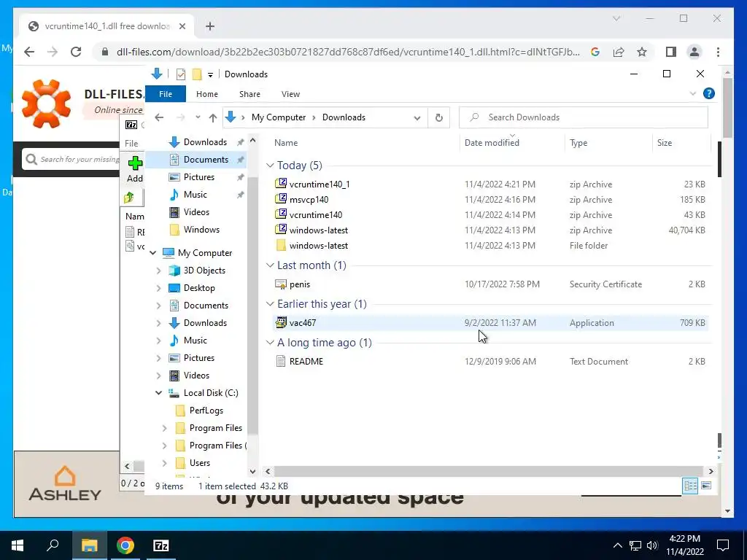Screen dimensions: 747x560
Task: Open the Windows Start menu
Action: tap(18, 545)
